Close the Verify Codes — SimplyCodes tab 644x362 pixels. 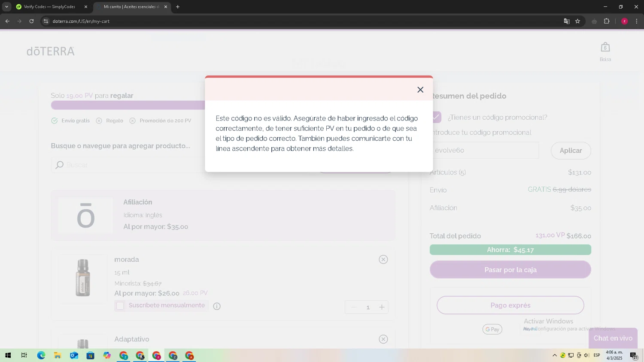pos(85,7)
